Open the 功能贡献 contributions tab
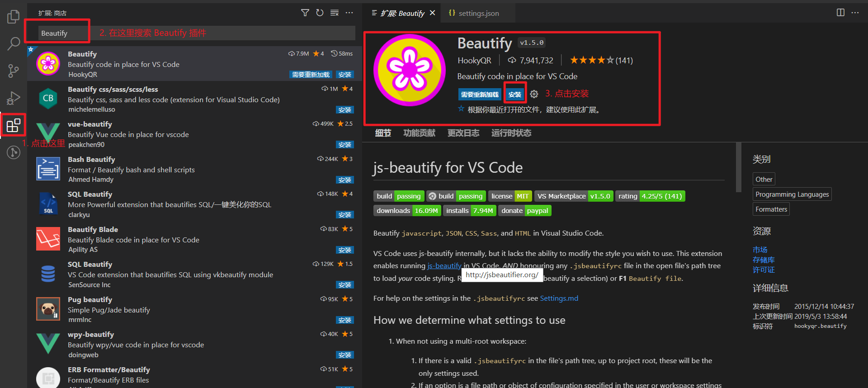The height and width of the screenshot is (388, 868). (x=419, y=133)
